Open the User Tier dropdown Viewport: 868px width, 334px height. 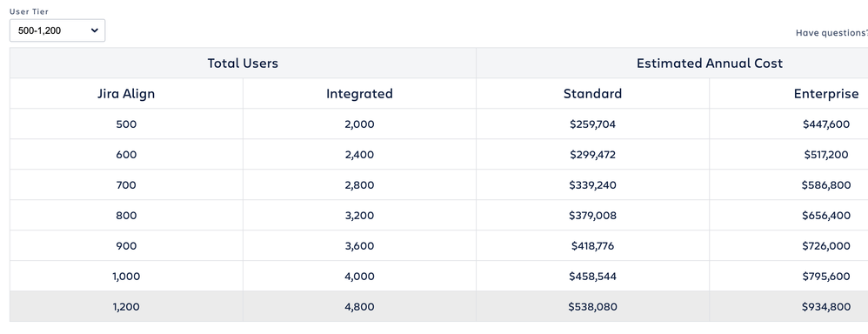[x=57, y=30]
